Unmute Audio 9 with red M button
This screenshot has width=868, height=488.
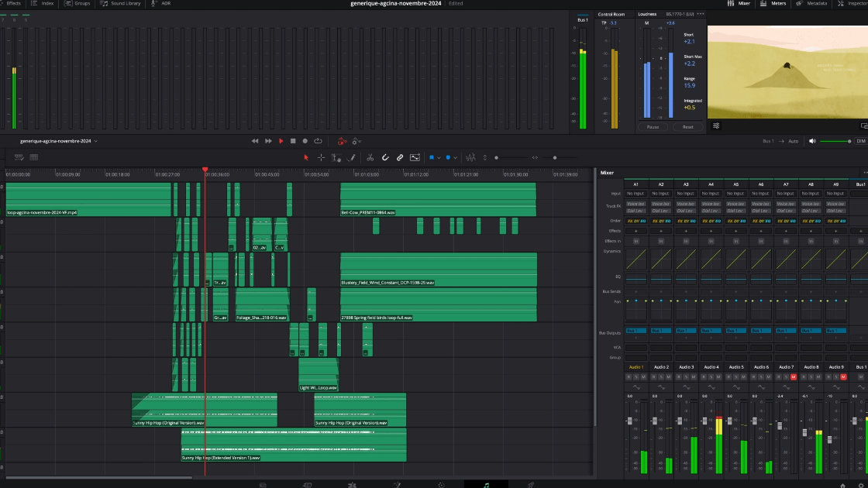tap(843, 376)
